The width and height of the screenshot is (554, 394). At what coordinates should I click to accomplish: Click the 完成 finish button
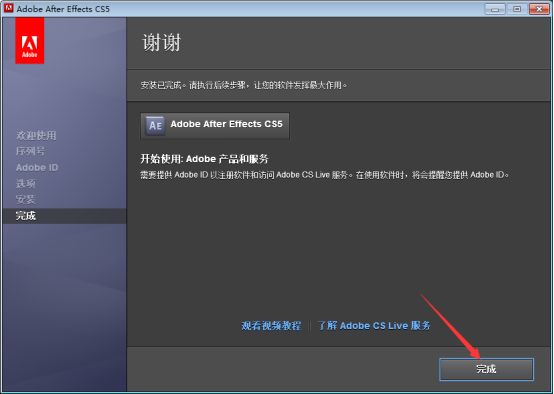pos(486,369)
